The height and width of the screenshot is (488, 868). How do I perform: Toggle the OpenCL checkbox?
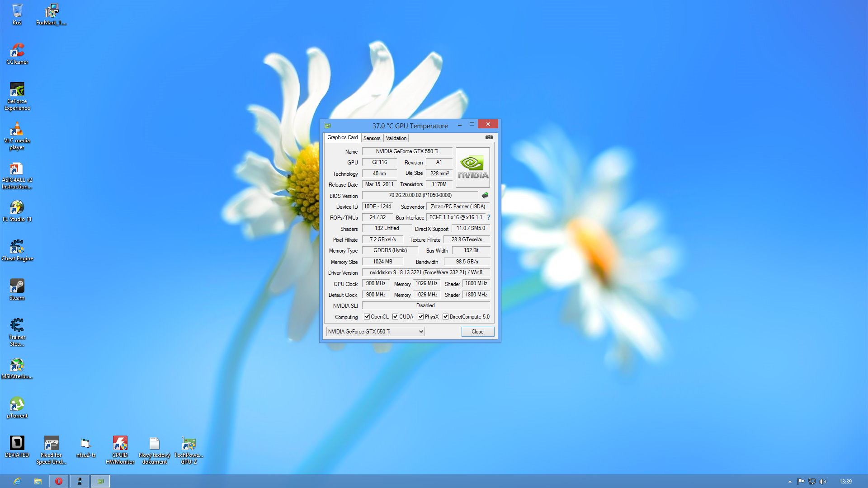367,317
